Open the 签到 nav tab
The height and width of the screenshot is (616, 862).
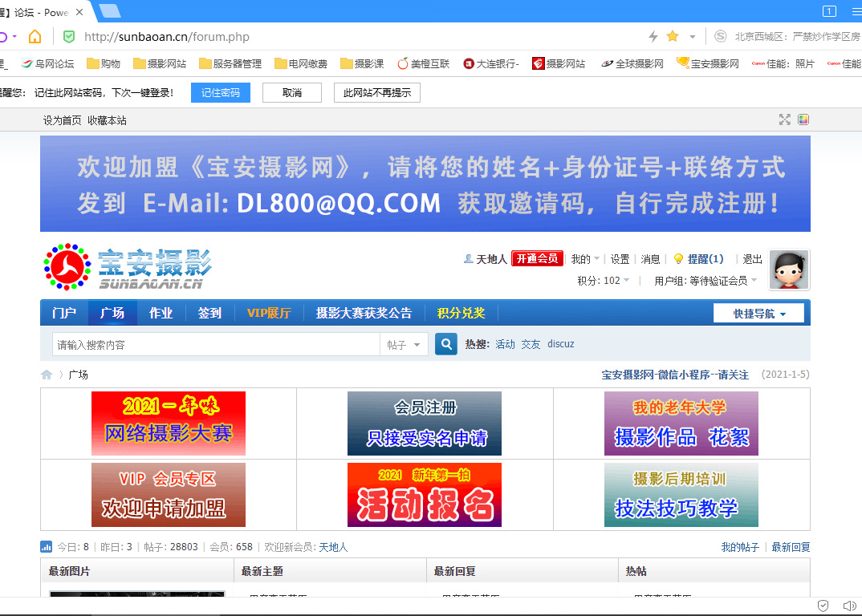tap(209, 314)
